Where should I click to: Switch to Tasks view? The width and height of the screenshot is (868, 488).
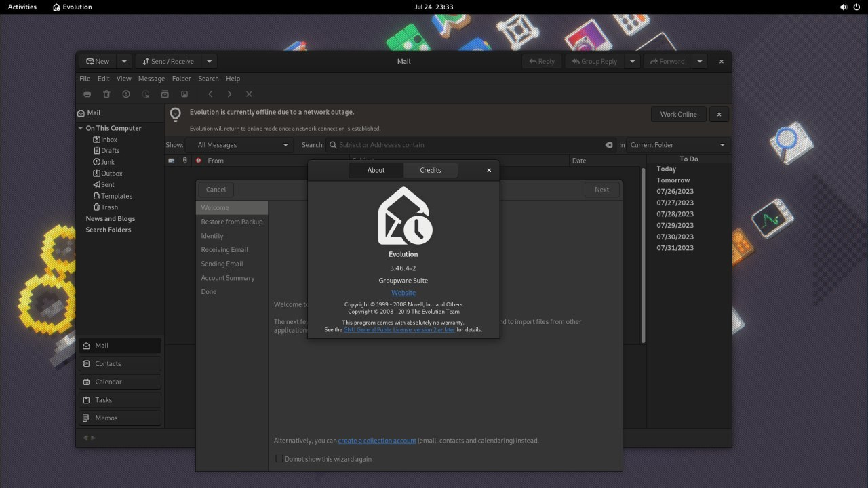click(x=120, y=400)
